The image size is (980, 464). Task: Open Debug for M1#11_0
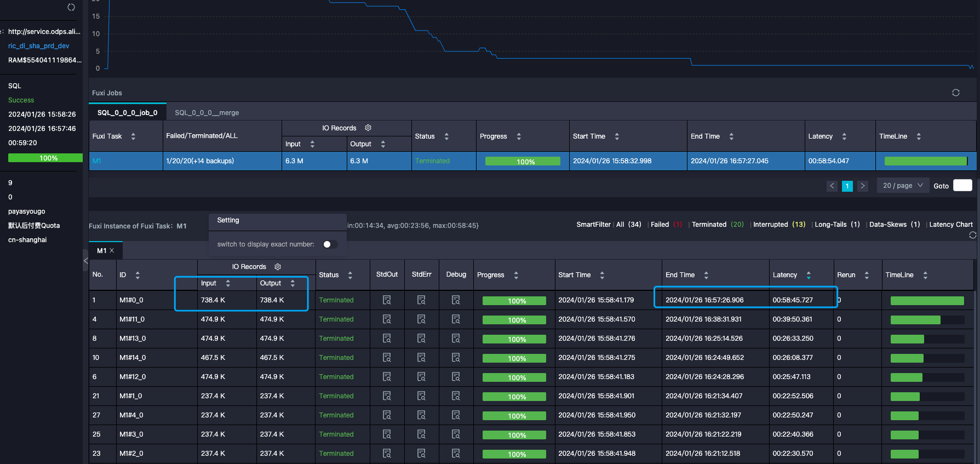(456, 319)
